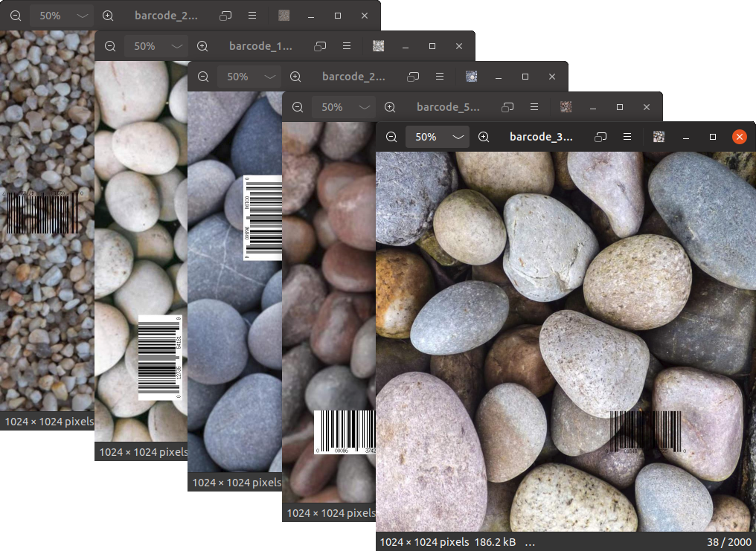Viewport: 756px width, 551px height.
Task: Zoom in on the barcode_1 window
Action: pos(202,46)
